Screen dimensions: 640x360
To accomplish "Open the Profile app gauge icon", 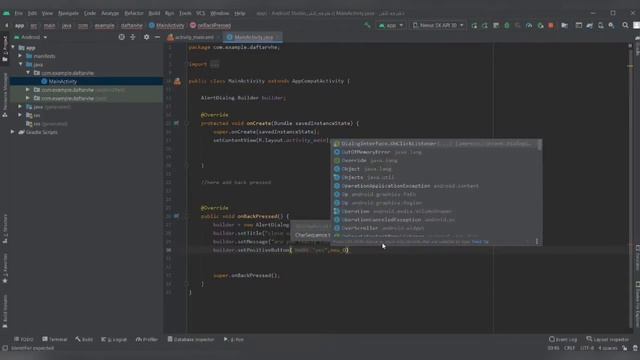I will click(x=529, y=25).
